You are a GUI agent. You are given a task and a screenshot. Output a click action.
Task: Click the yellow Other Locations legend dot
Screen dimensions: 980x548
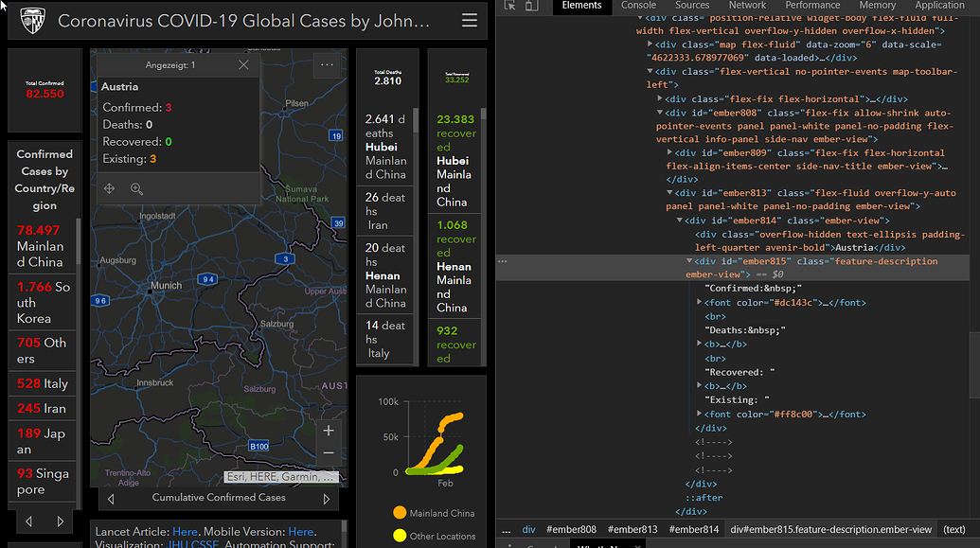(x=400, y=536)
